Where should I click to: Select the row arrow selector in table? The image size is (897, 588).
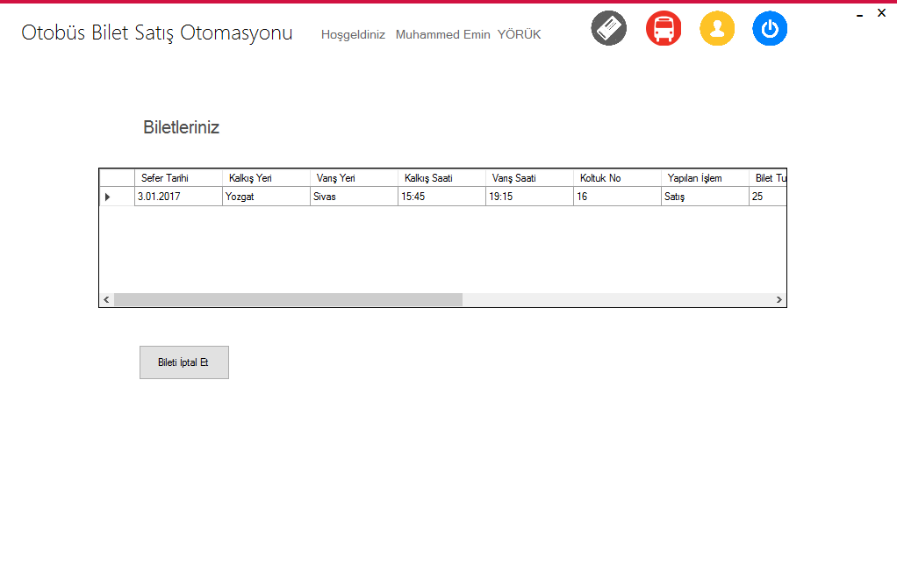(117, 197)
